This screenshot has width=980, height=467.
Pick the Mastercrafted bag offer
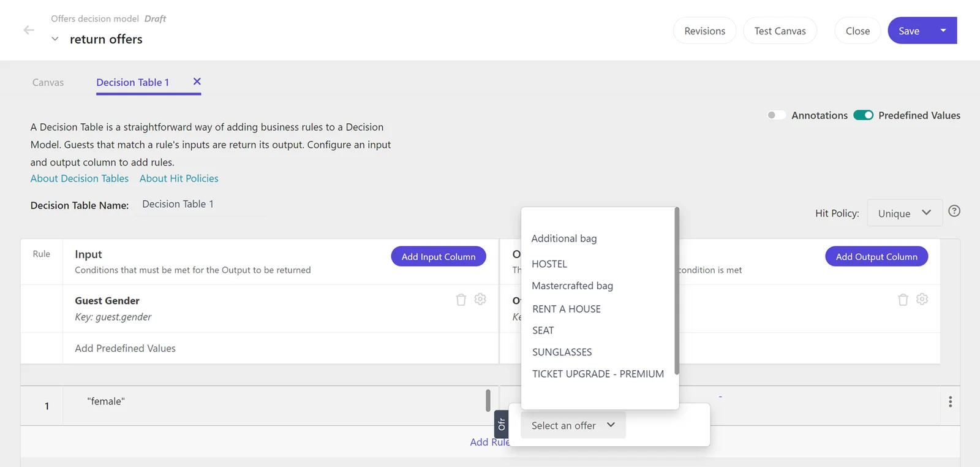pyautogui.click(x=572, y=286)
